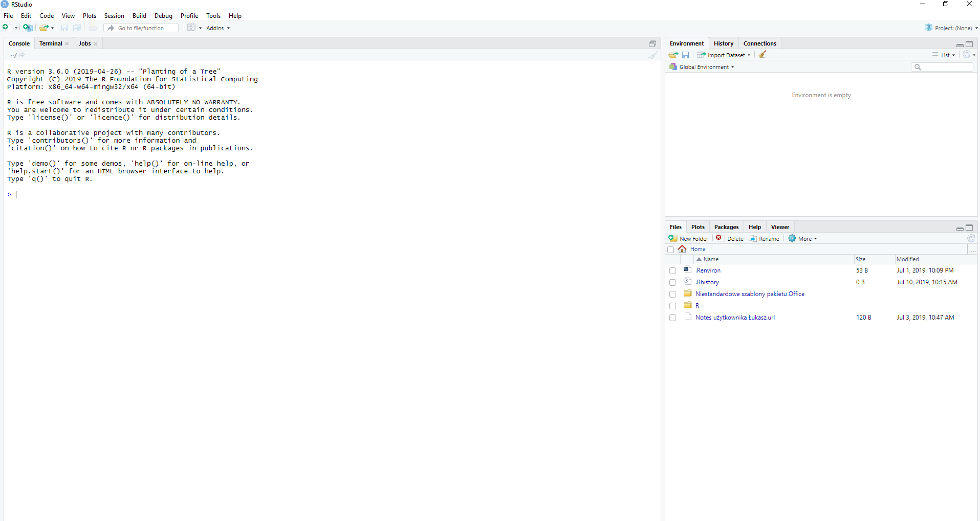Refresh the Environment pane
The height and width of the screenshot is (521, 980).
966,55
